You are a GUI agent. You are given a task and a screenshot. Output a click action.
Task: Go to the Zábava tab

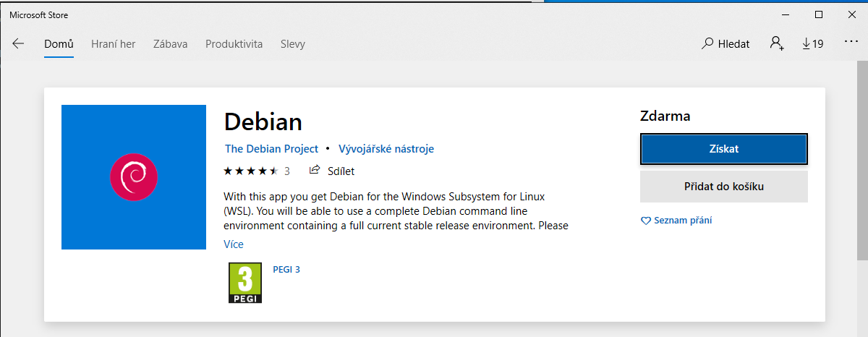pos(170,43)
